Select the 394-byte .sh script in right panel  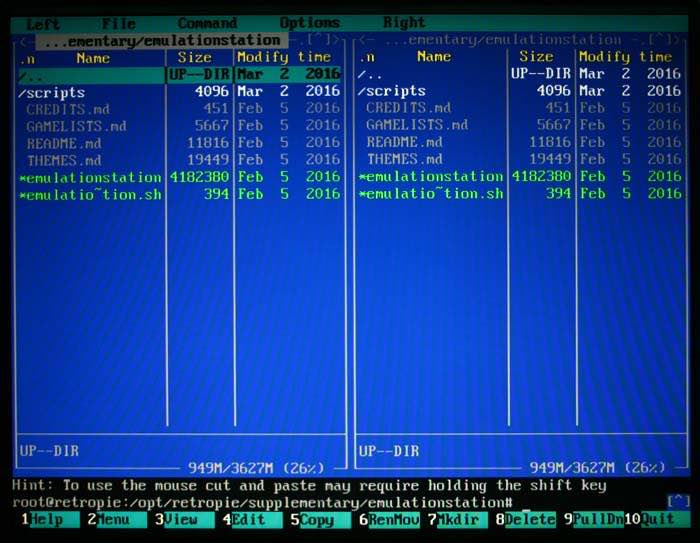tap(520, 193)
